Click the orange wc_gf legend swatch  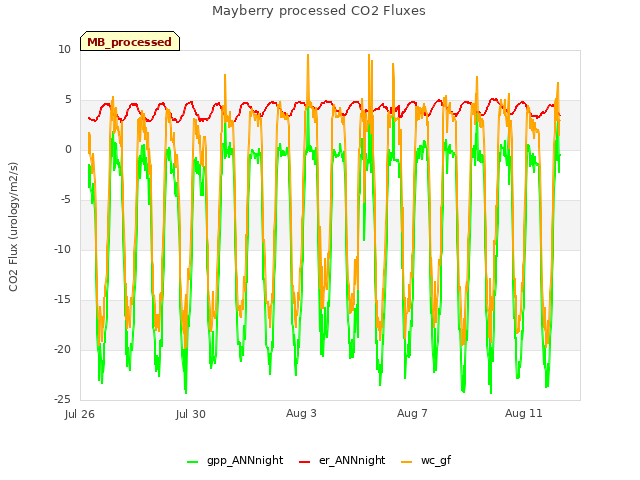[x=407, y=462]
